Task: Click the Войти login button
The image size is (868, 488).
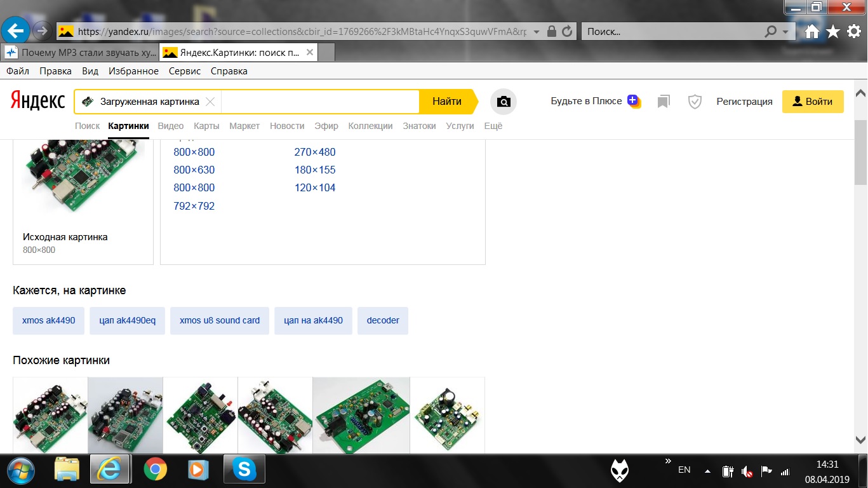Action: tap(813, 102)
